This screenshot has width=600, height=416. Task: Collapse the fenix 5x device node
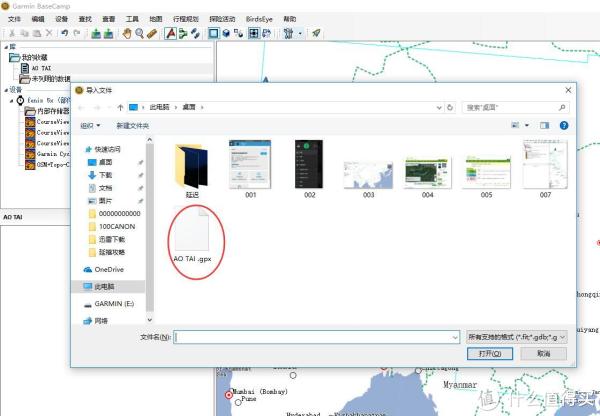pos(12,101)
